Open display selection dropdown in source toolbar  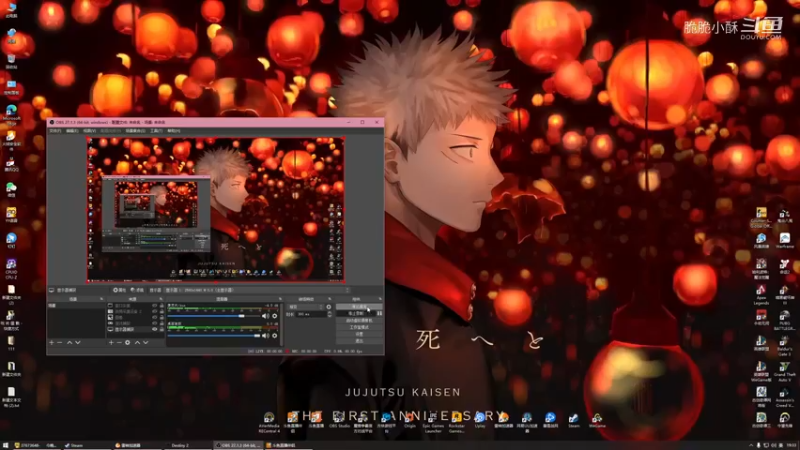[x=257, y=290]
